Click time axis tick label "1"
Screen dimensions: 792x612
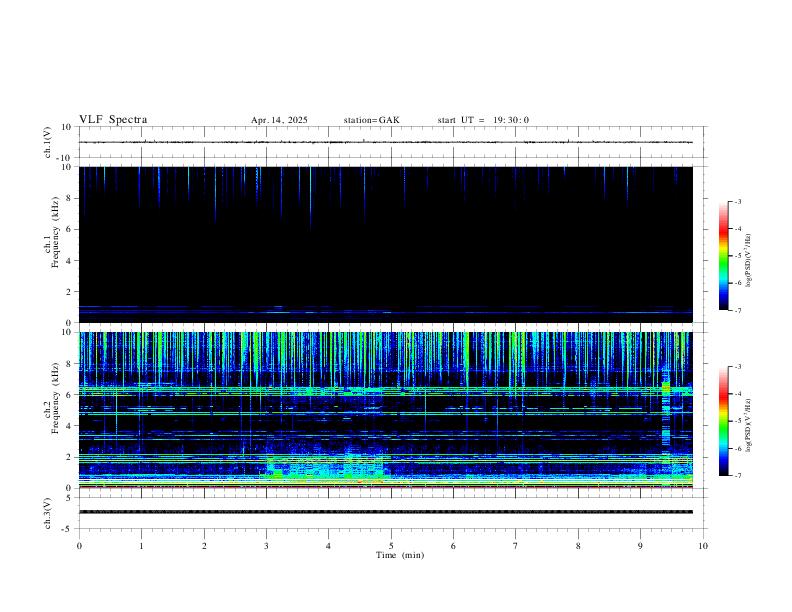[141, 546]
